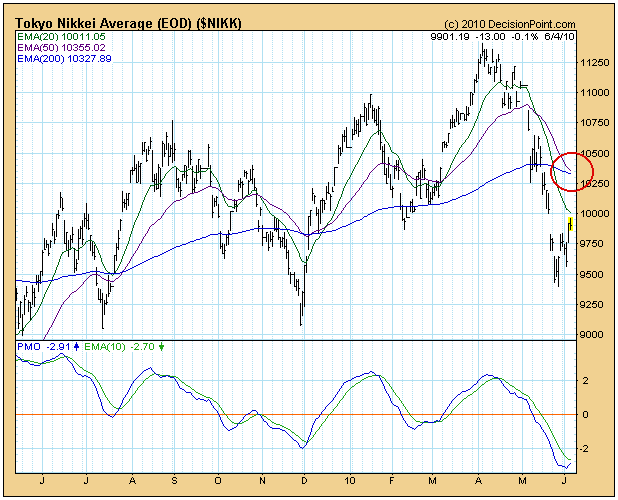The width and height of the screenshot is (618, 500).
Task: Click the 9000 price axis label
Action: click(594, 335)
